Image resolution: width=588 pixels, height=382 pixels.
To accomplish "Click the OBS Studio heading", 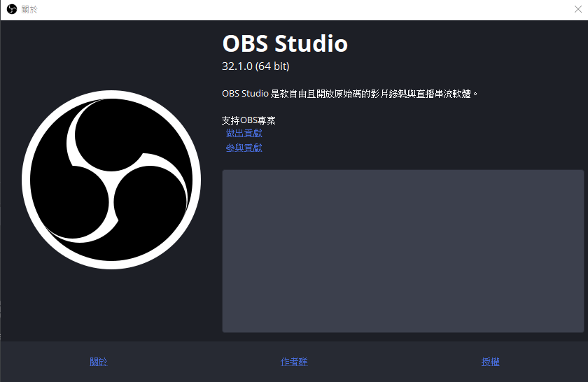I will [x=285, y=43].
